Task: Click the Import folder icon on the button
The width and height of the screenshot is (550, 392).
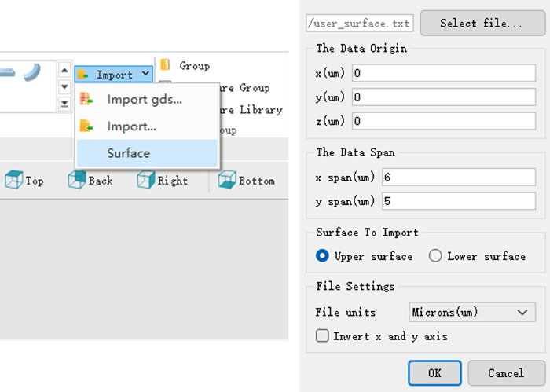Action: tap(83, 74)
